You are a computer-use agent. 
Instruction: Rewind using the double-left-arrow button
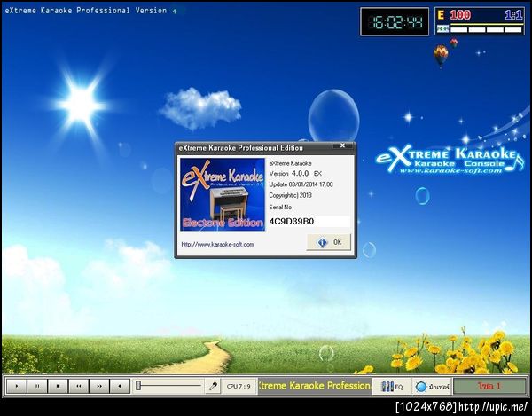79,386
